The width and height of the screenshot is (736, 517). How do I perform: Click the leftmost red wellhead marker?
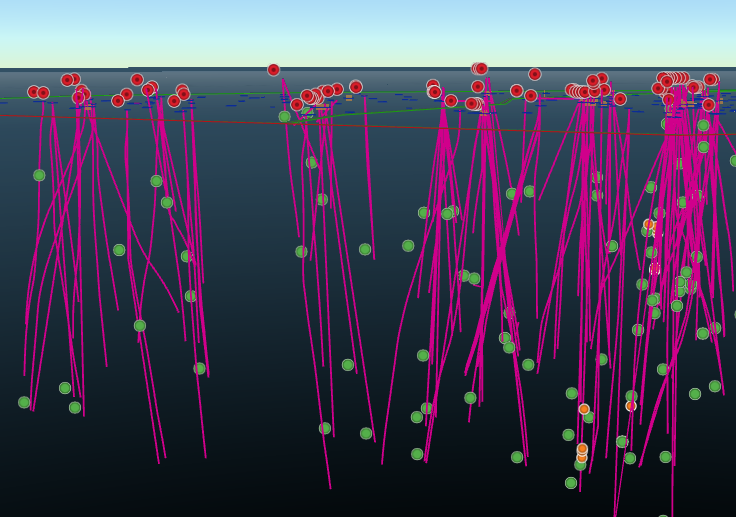point(34,92)
